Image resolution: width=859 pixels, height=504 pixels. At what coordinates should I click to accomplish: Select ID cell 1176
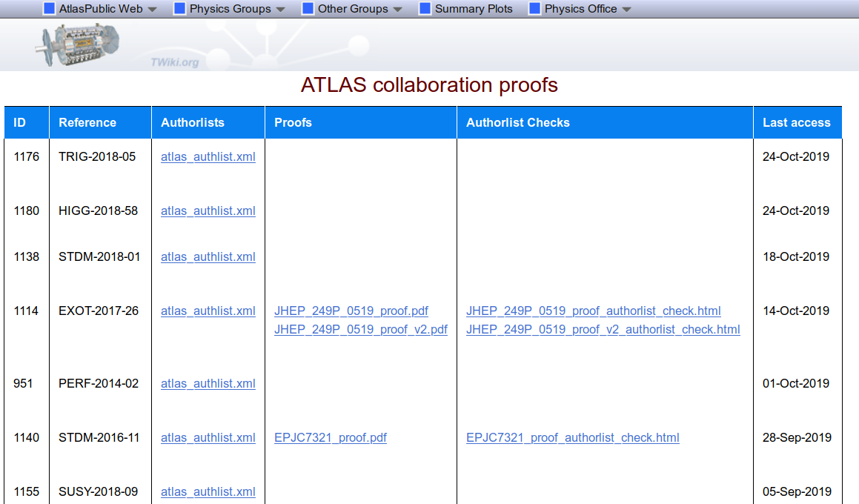26,156
